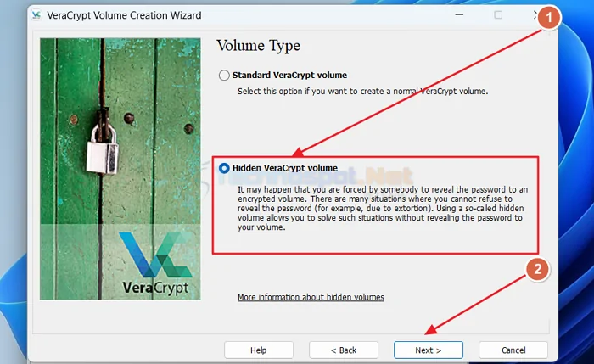Viewport: 594px width, 364px height.
Task: Go back with the Back button
Action: pos(344,350)
